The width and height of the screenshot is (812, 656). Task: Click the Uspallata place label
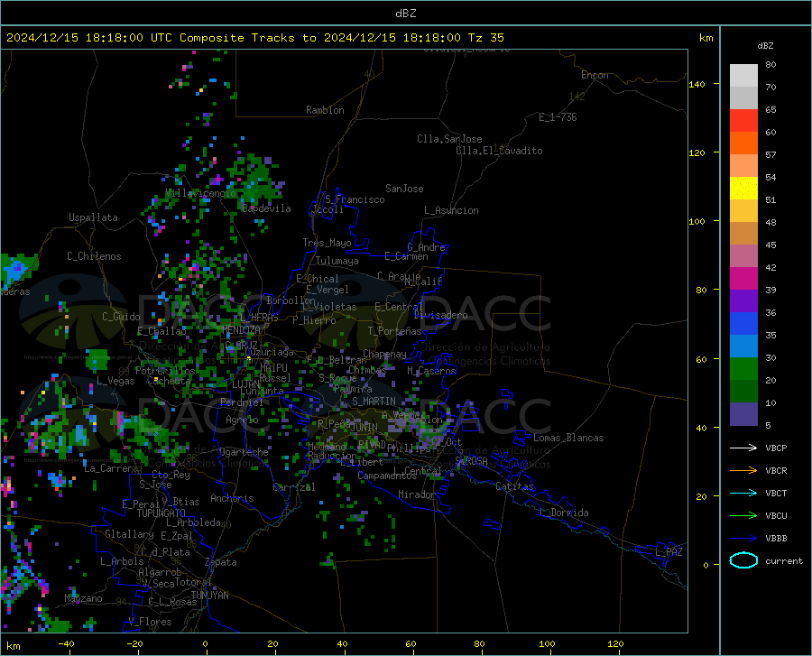tap(93, 217)
